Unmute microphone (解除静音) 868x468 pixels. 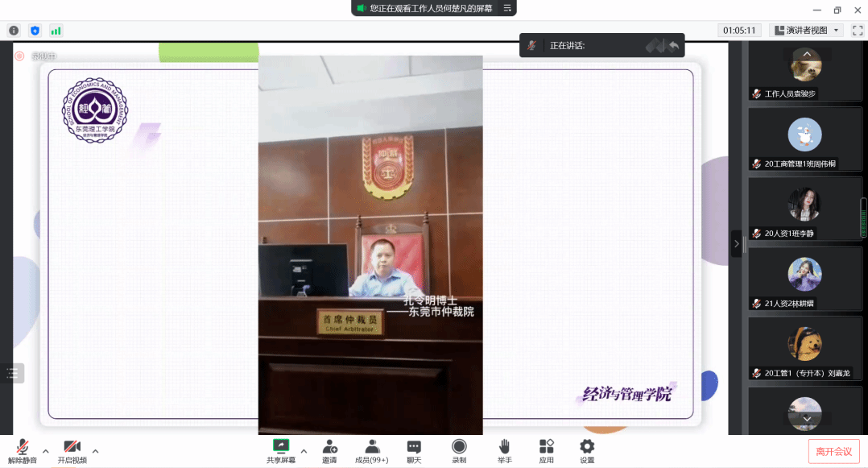(23, 451)
